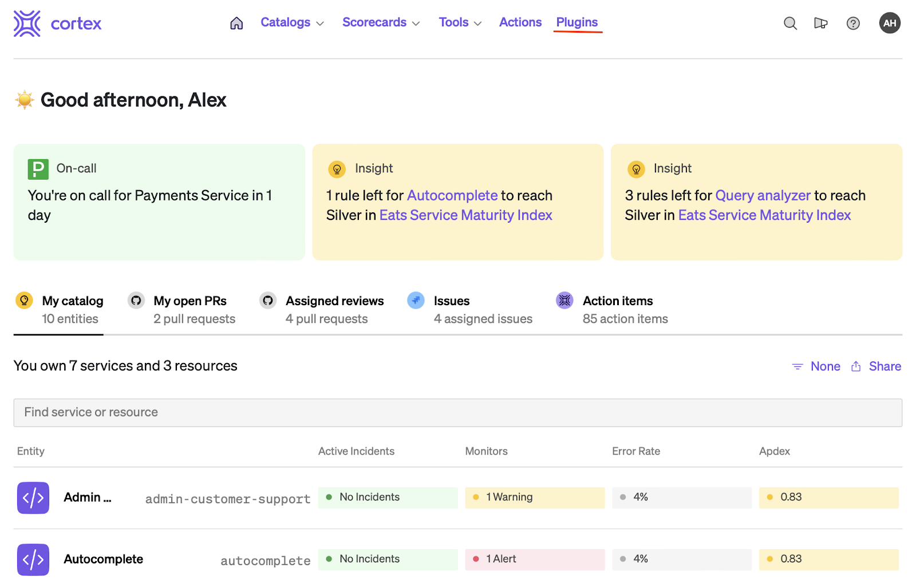Image resolution: width=916 pixels, height=588 pixels.
Task: Click the announcements megaphone icon
Action: (x=821, y=23)
